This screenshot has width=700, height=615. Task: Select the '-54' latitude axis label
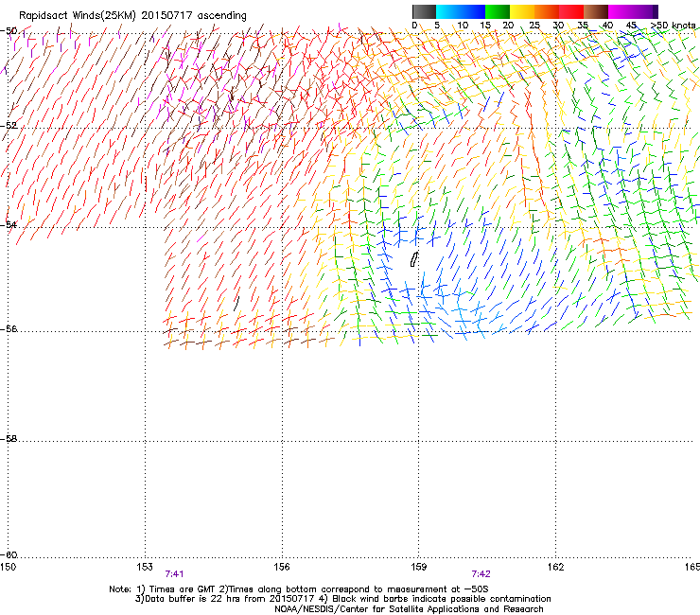point(9,224)
